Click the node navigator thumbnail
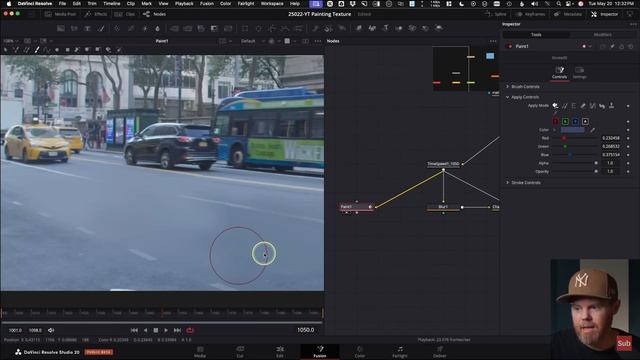Screen dimensions: 640x360 (x=465, y=69)
